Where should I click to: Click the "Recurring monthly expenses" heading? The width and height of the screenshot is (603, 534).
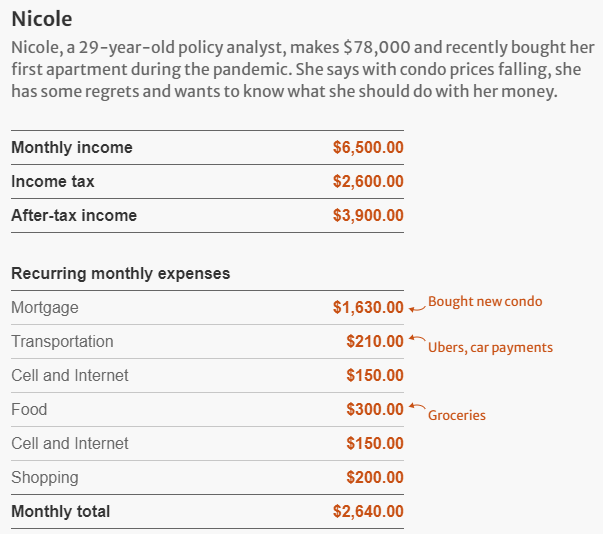(120, 273)
